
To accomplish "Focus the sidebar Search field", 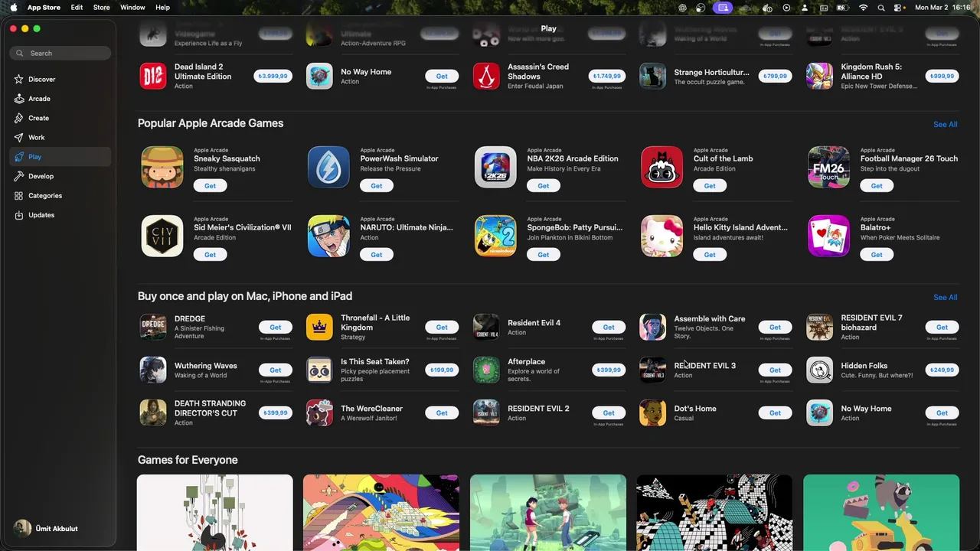I will pos(60,53).
